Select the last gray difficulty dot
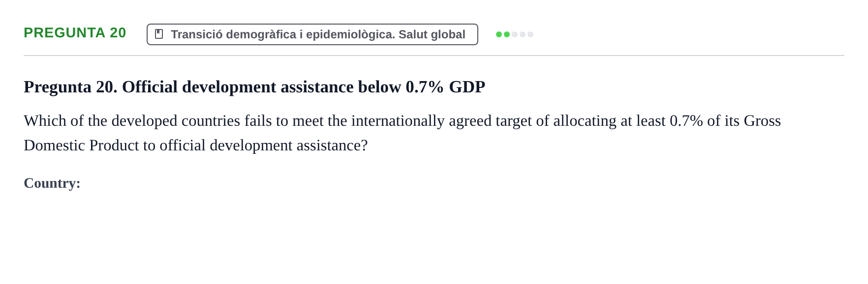Image resolution: width=868 pixels, height=284 pixels. tap(530, 34)
